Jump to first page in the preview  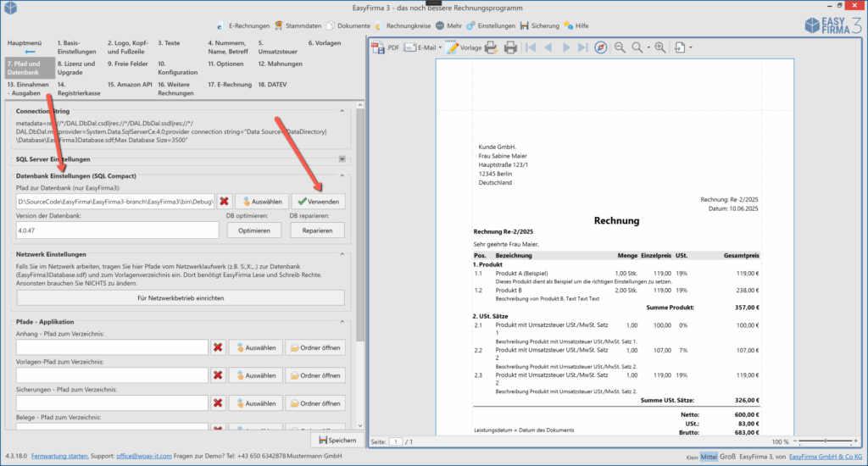531,47
